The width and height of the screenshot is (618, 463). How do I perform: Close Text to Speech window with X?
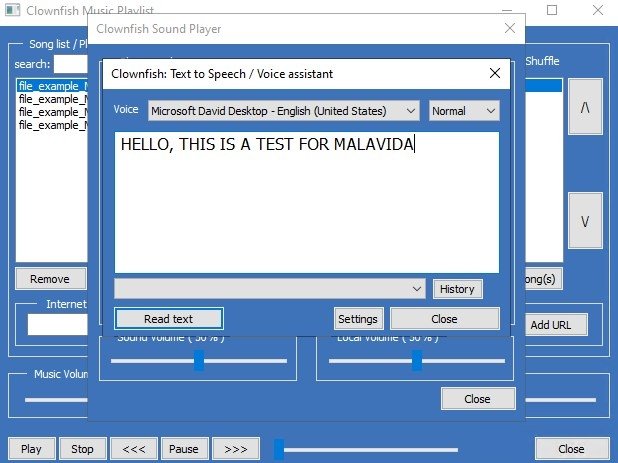tap(495, 73)
